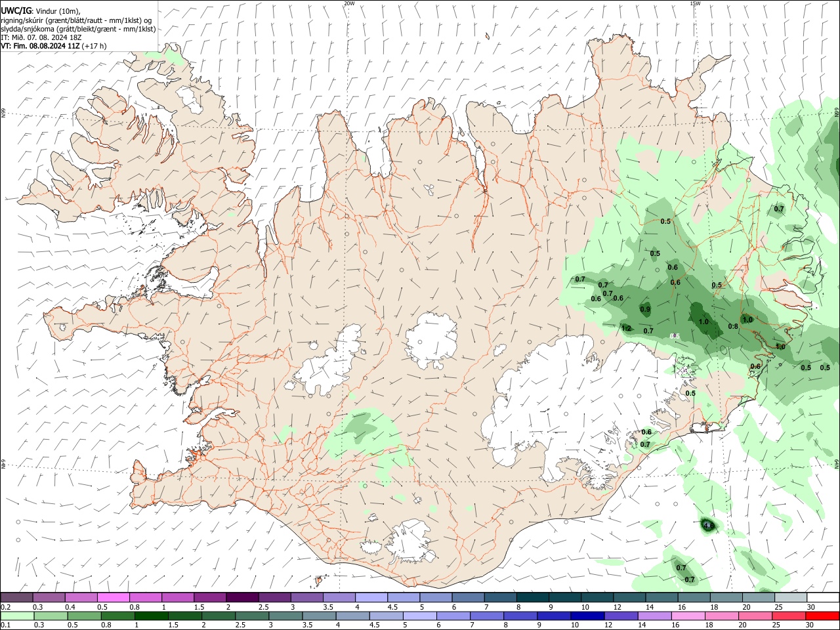Select the dark teal swatch between 8 and 9, upper row
Viewport: 840px width, 630px height.
point(534,597)
